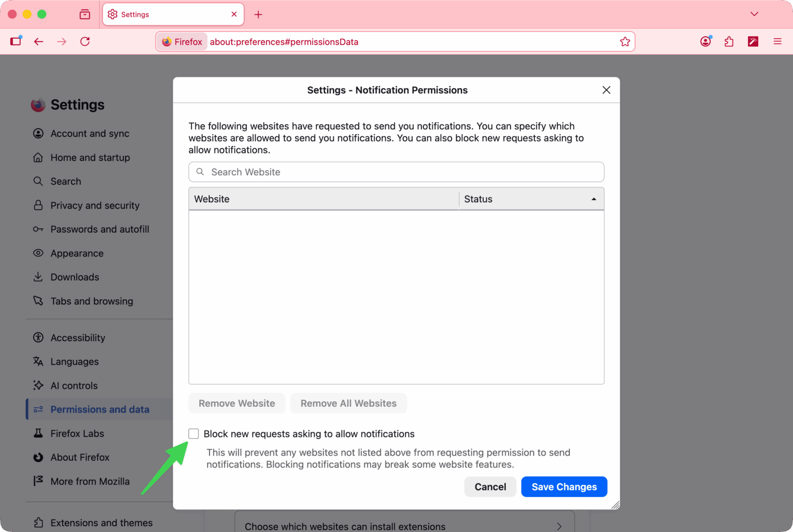Viewport: 793px width, 532px height.
Task: Close the Settings tab
Action: click(234, 14)
